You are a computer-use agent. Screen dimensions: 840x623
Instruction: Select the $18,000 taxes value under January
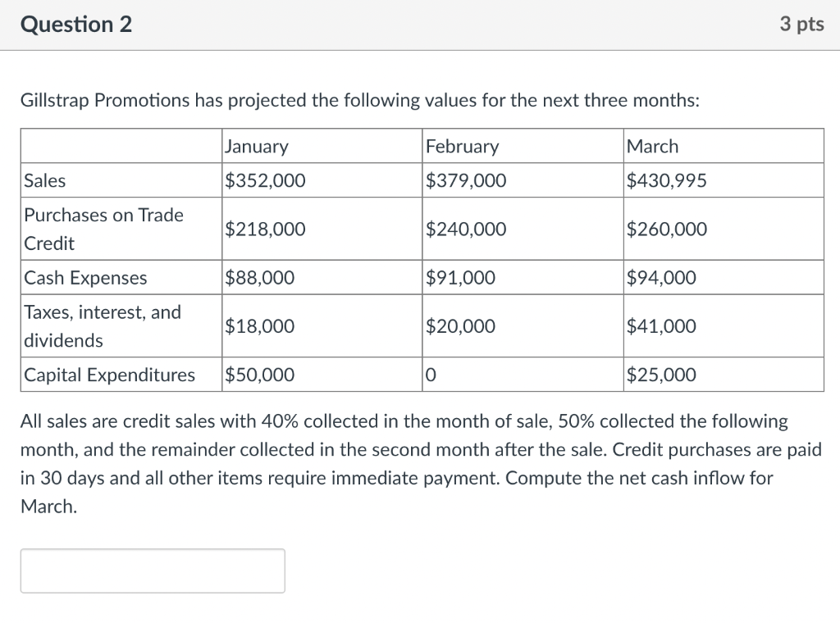(x=258, y=325)
